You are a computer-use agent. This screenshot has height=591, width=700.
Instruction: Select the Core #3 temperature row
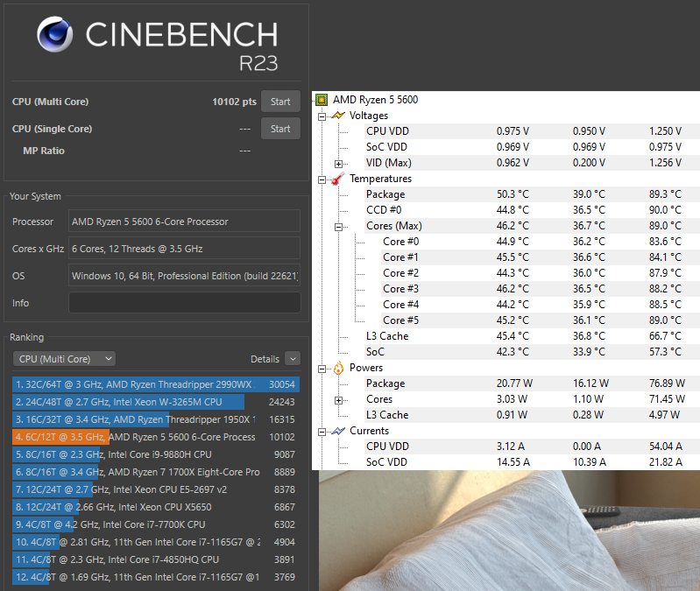coord(540,289)
